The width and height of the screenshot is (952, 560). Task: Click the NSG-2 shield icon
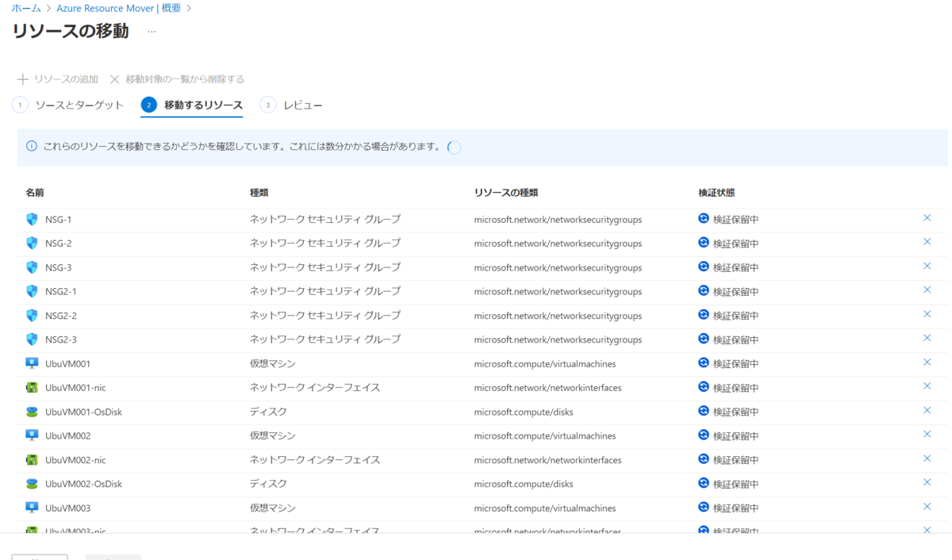(32, 243)
